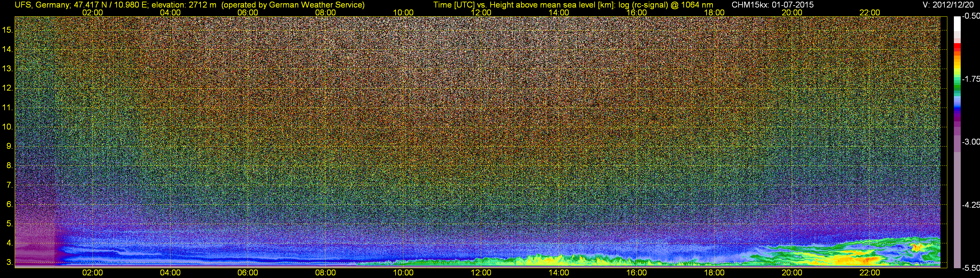Select "12:00" on the top time axis
980x278 pixels.
[x=481, y=12]
